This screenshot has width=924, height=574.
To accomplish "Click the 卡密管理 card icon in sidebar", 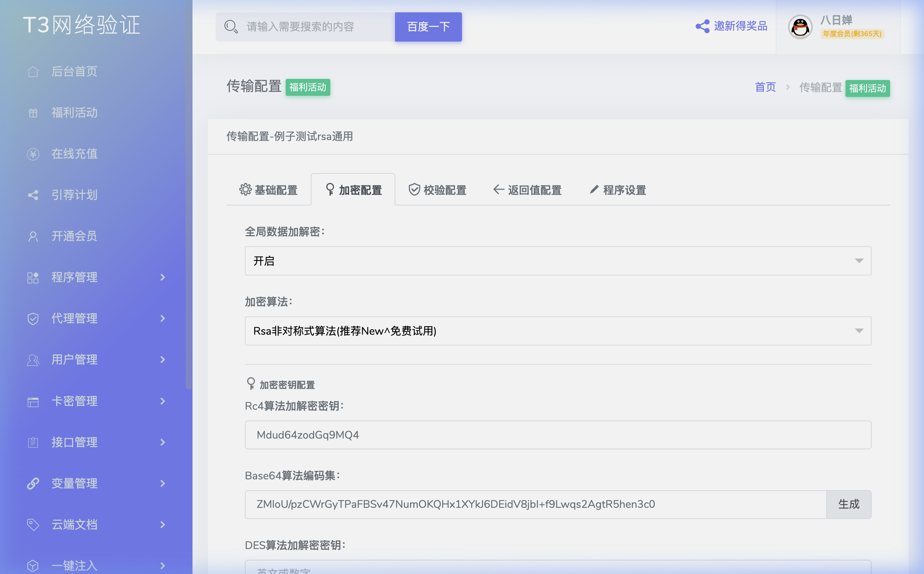I will [33, 401].
